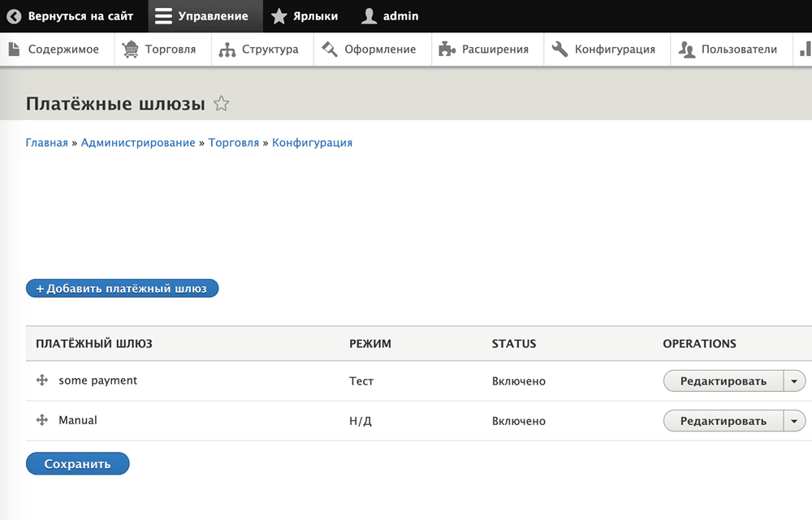Click drag handle icon for Manual row
Viewport: 812px width, 520px height.
43,420
